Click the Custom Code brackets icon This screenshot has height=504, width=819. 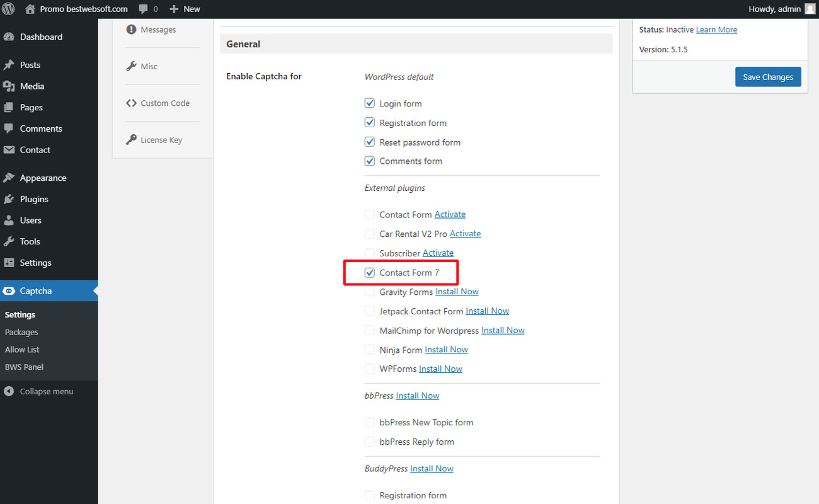click(x=131, y=103)
